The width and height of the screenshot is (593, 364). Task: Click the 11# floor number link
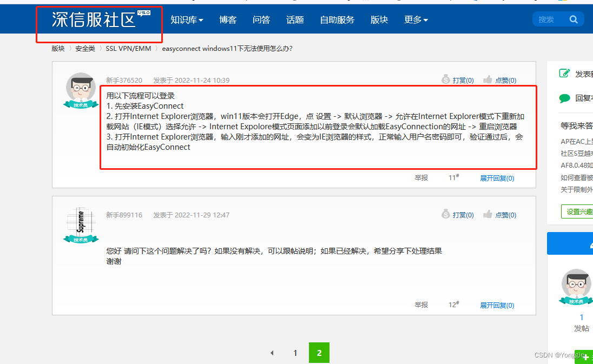454,177
